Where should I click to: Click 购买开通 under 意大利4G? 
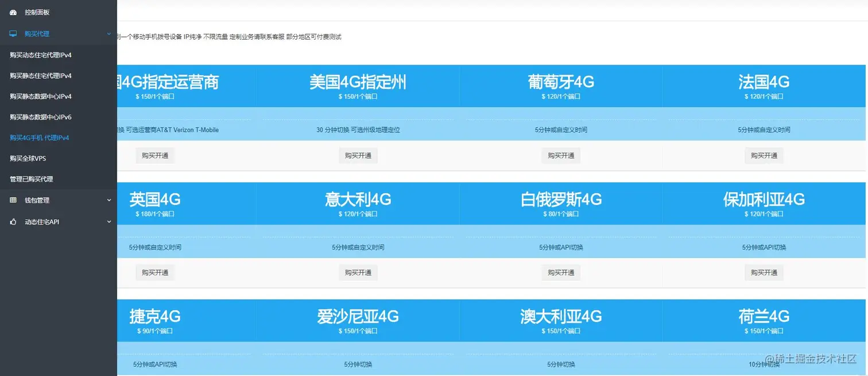[x=358, y=273]
